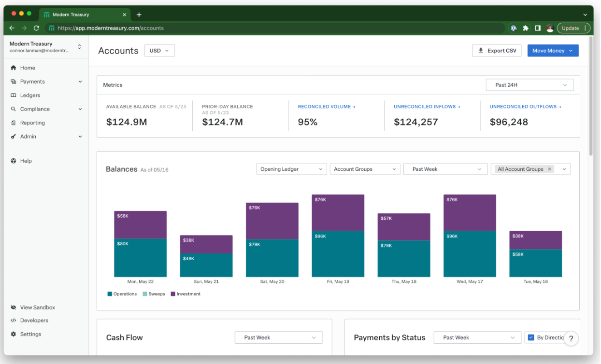
Task: Expand the Admin sidebar section chevron
Action: point(80,136)
